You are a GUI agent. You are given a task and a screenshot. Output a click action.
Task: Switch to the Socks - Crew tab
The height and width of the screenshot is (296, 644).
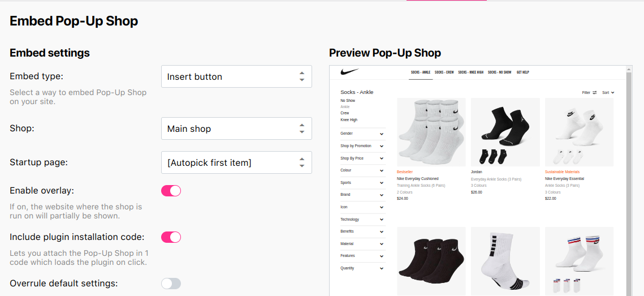[444, 72]
